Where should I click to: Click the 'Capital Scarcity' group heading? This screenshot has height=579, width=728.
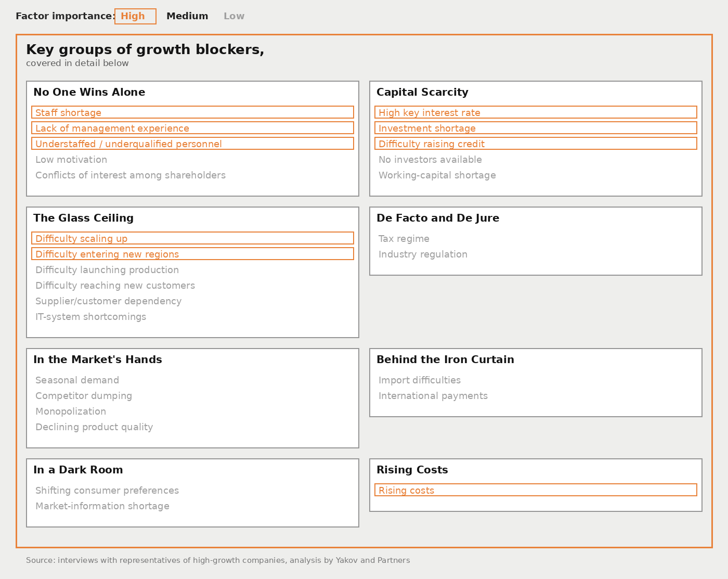[422, 92]
